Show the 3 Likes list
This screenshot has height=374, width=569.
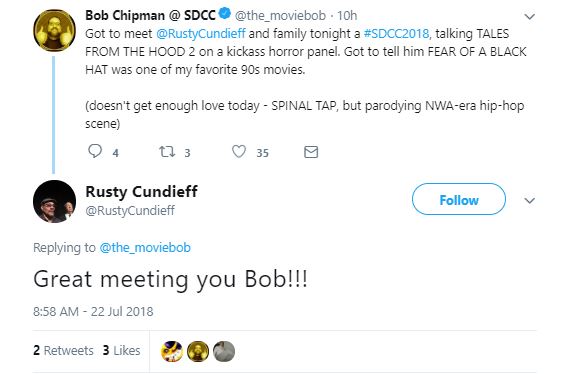coord(121,350)
